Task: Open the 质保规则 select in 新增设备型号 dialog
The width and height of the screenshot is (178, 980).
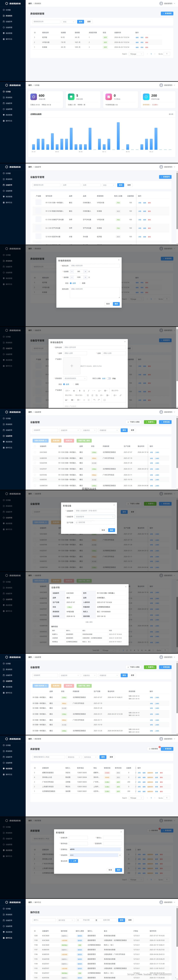Action: pyautogui.click(x=75, y=378)
